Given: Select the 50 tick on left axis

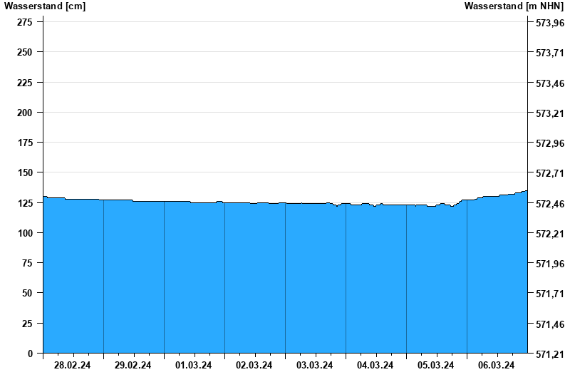Looking at the screenshot, I should (27, 294).
